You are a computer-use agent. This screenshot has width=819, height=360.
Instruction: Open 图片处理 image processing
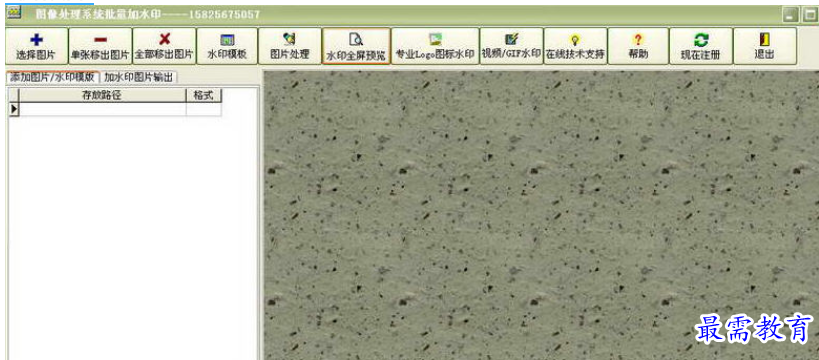[x=290, y=47]
